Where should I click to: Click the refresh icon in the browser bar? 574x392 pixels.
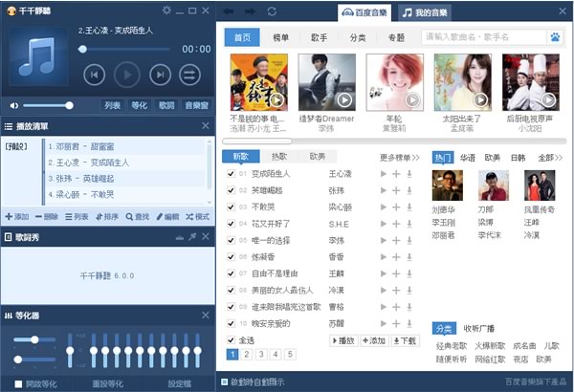pyautogui.click(x=272, y=11)
